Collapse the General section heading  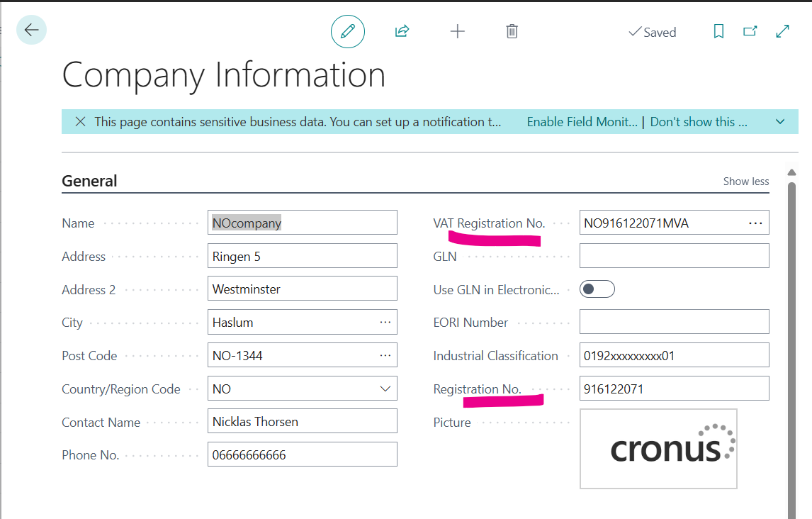pyautogui.click(x=89, y=181)
